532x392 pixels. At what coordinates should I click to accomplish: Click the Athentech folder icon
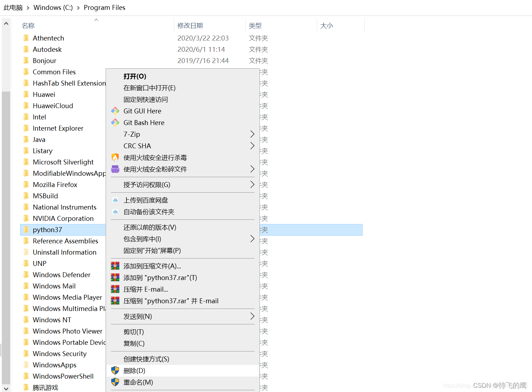26,38
